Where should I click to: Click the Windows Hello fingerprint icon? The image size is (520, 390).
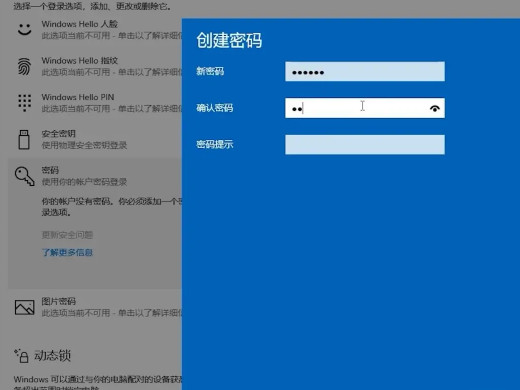(x=24, y=66)
